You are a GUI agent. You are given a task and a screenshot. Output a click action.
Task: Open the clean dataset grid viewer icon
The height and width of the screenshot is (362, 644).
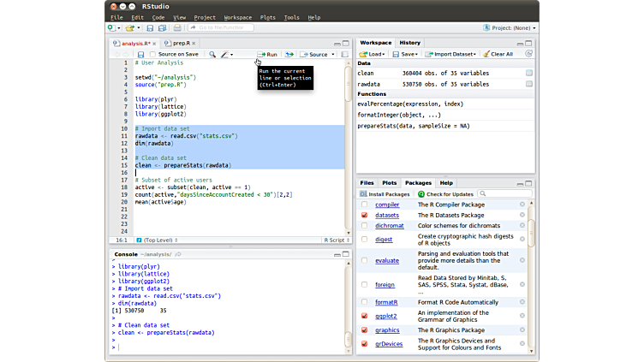(x=529, y=73)
